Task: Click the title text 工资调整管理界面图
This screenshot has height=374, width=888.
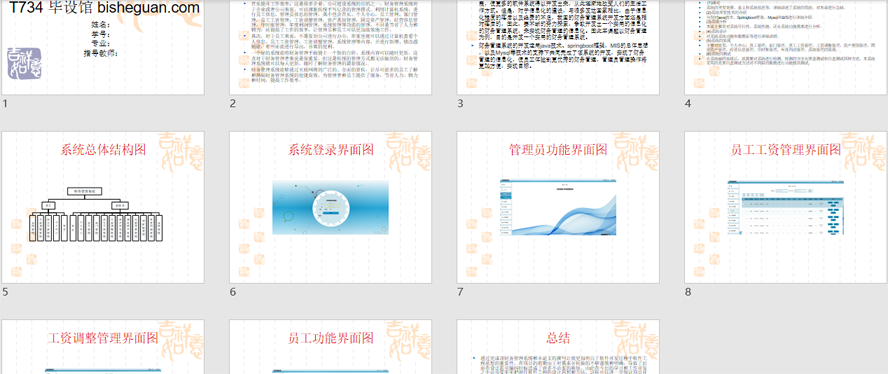Action: coord(103,338)
